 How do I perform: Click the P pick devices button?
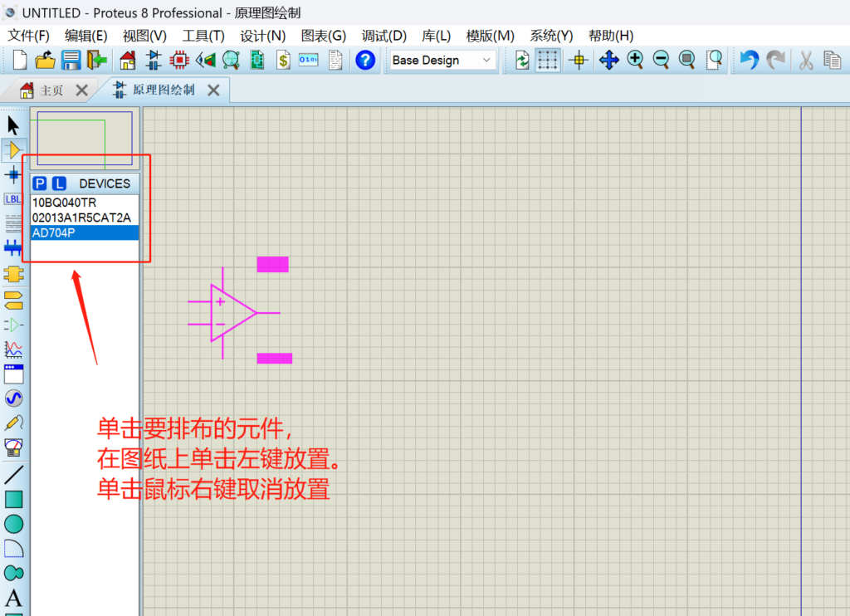point(40,183)
